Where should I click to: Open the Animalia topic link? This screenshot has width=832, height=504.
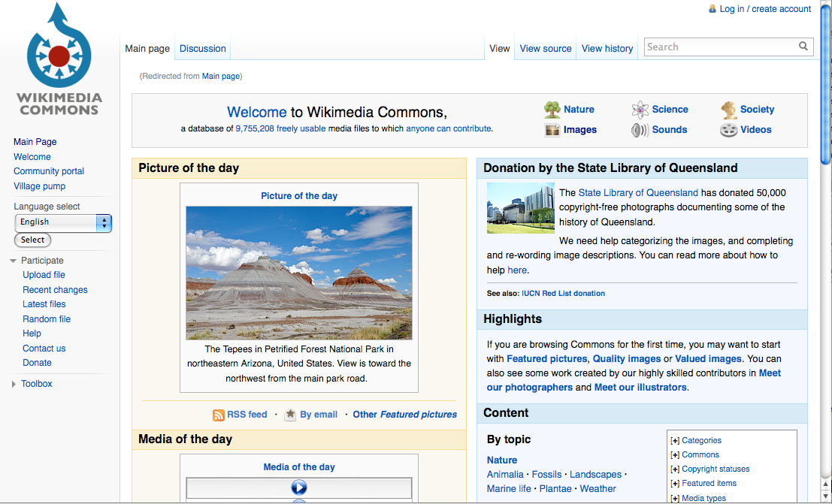[505, 474]
